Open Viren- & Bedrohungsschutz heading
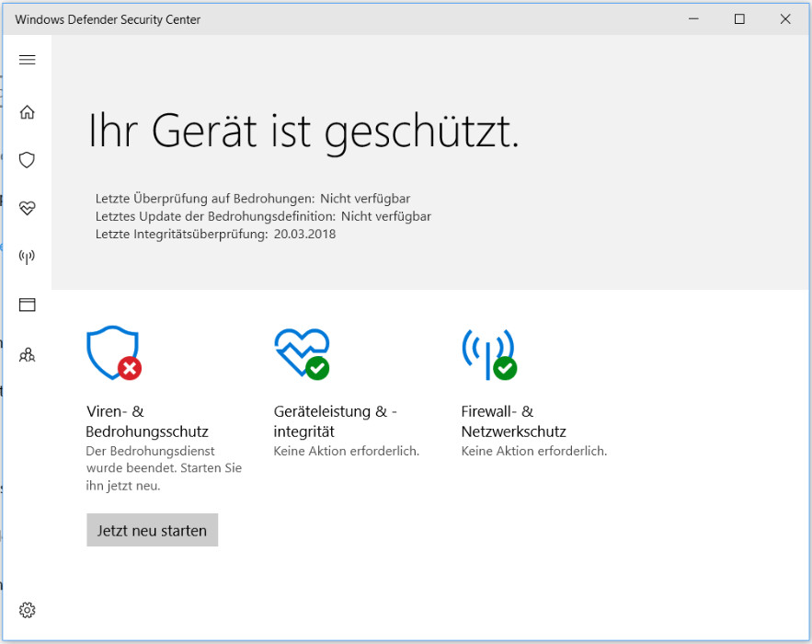 click(x=147, y=421)
